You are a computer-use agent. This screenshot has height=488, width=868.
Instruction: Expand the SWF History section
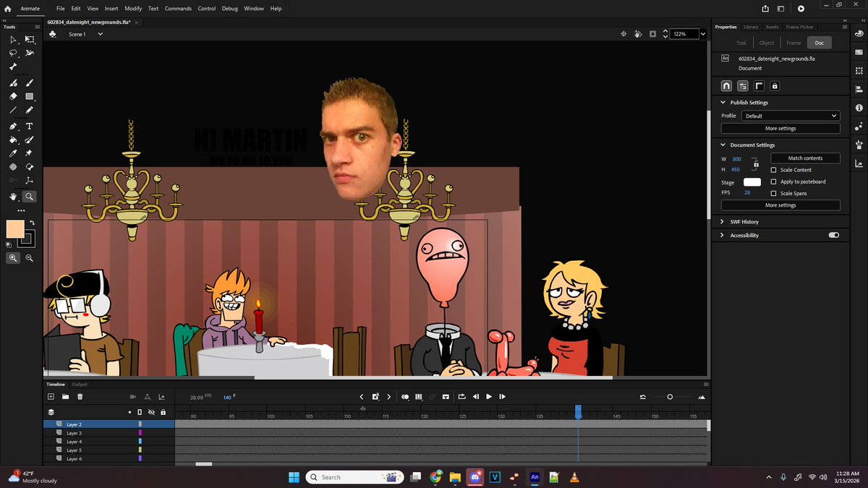[723, 222]
